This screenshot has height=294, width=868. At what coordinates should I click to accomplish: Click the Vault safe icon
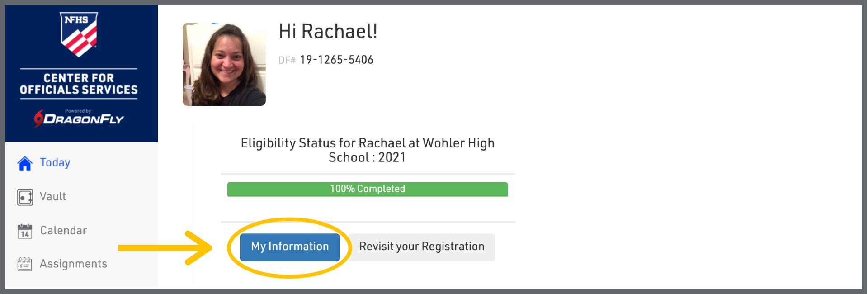tap(25, 197)
